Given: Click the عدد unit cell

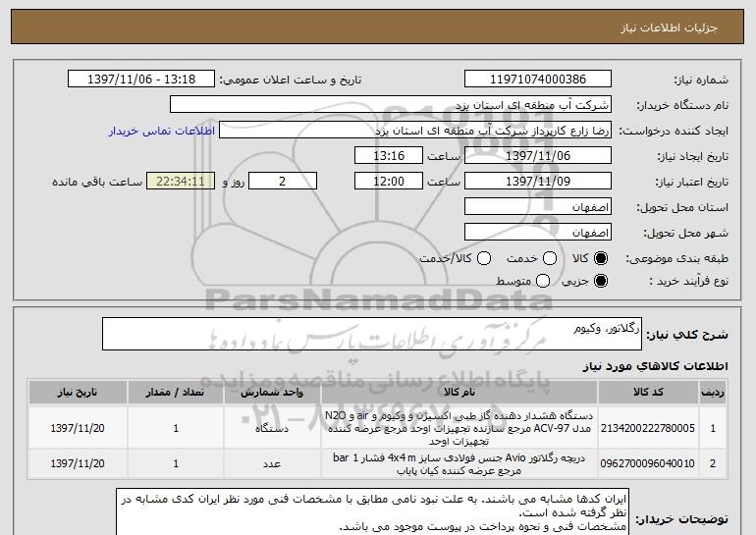Looking at the screenshot, I should click(272, 463).
